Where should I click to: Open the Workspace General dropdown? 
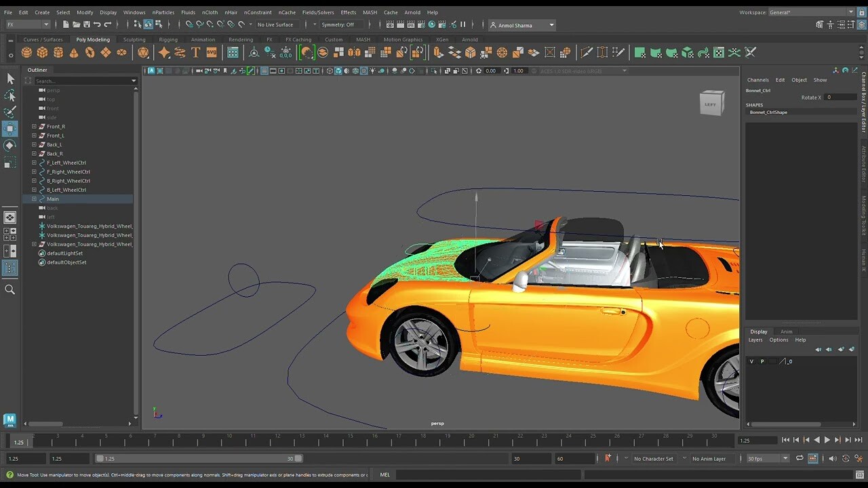click(811, 12)
